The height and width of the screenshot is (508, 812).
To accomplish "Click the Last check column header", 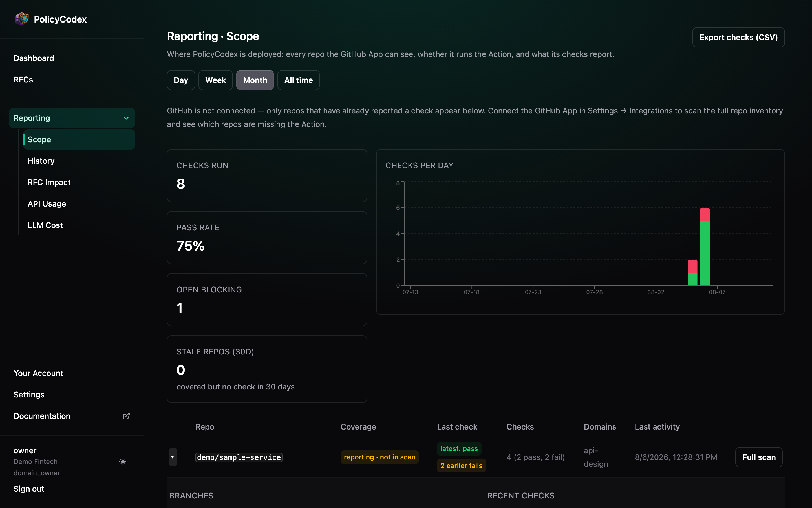I will point(457,427).
